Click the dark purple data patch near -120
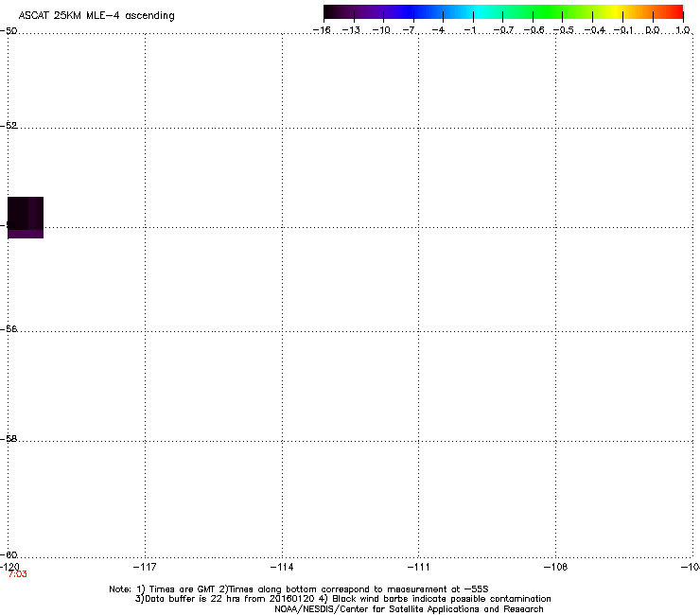Viewport: 700px width, 615px height. click(x=26, y=218)
